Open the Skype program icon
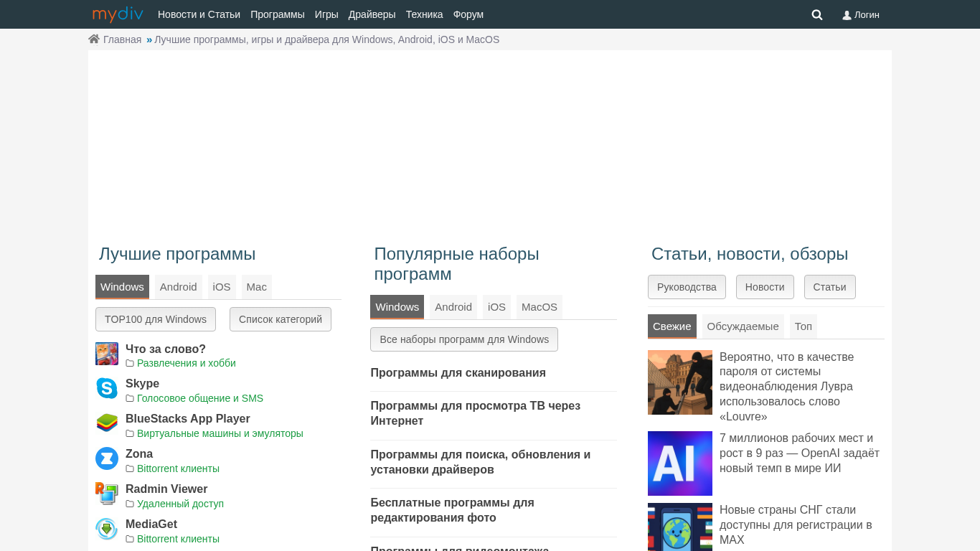The width and height of the screenshot is (980, 551). click(x=107, y=389)
